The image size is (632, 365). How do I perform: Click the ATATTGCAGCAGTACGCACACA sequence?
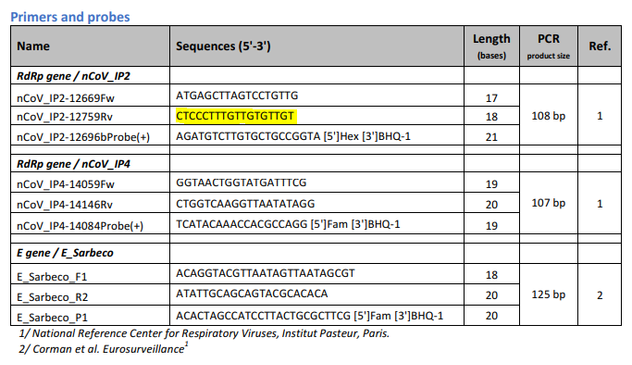252,293
